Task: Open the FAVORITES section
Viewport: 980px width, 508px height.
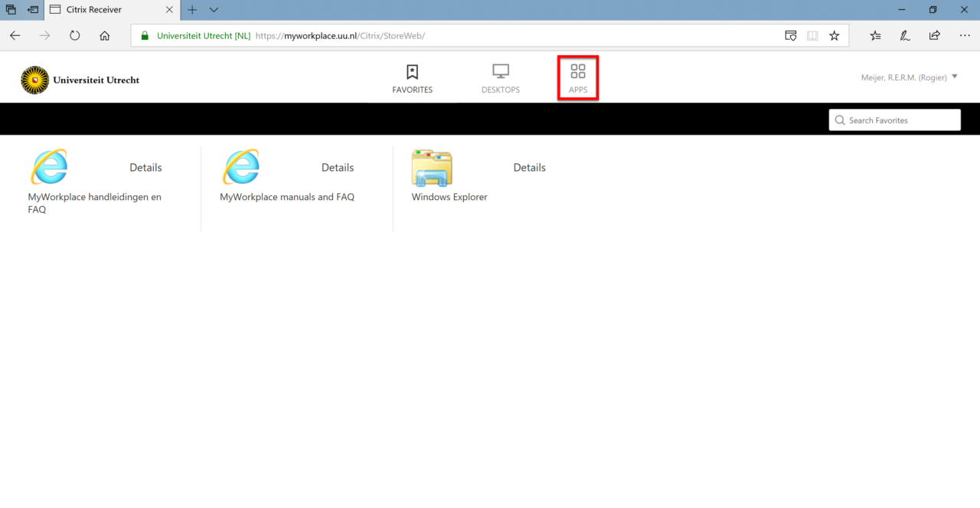Action: 412,77
